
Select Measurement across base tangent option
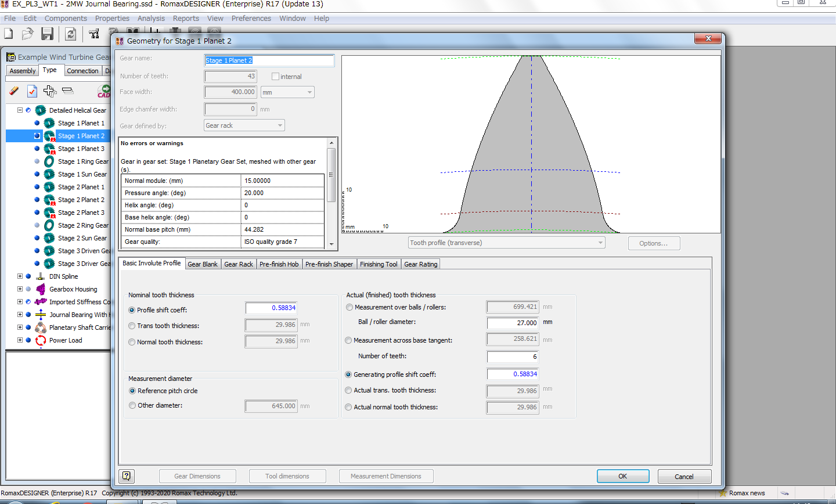click(348, 340)
